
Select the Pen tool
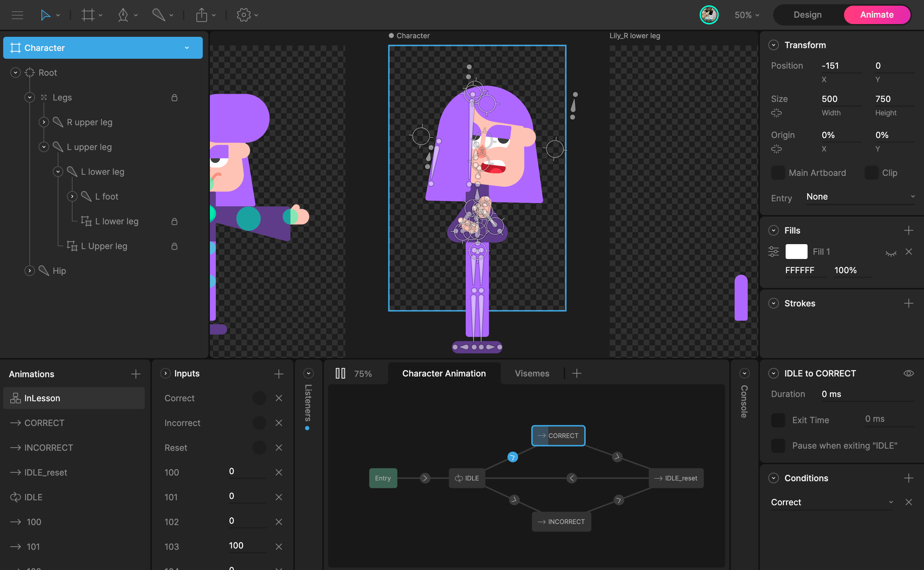pyautogui.click(x=123, y=15)
